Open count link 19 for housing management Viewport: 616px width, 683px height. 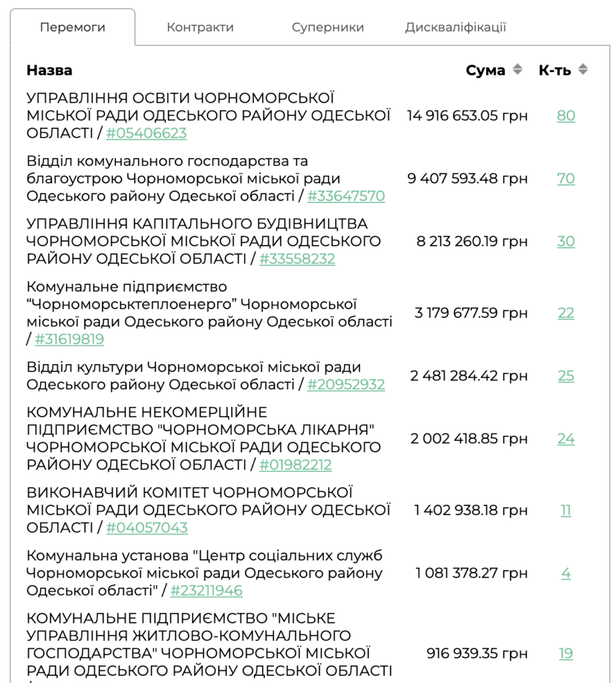pyautogui.click(x=566, y=654)
